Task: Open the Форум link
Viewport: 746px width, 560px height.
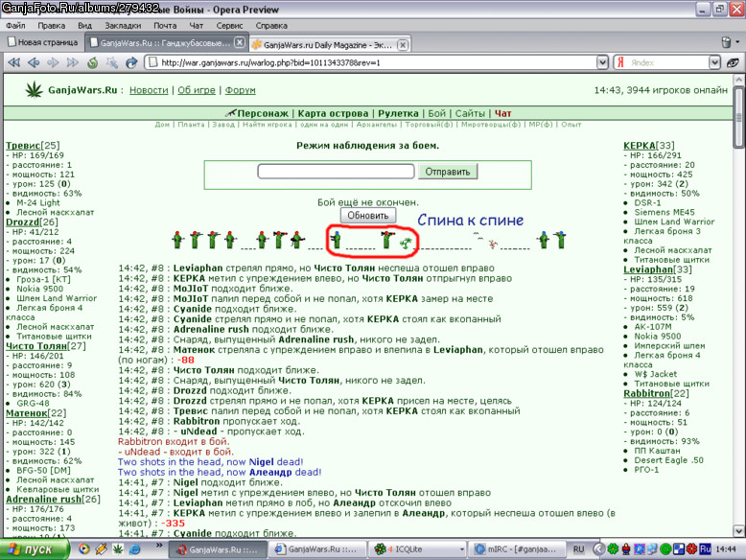Action: coord(241,90)
